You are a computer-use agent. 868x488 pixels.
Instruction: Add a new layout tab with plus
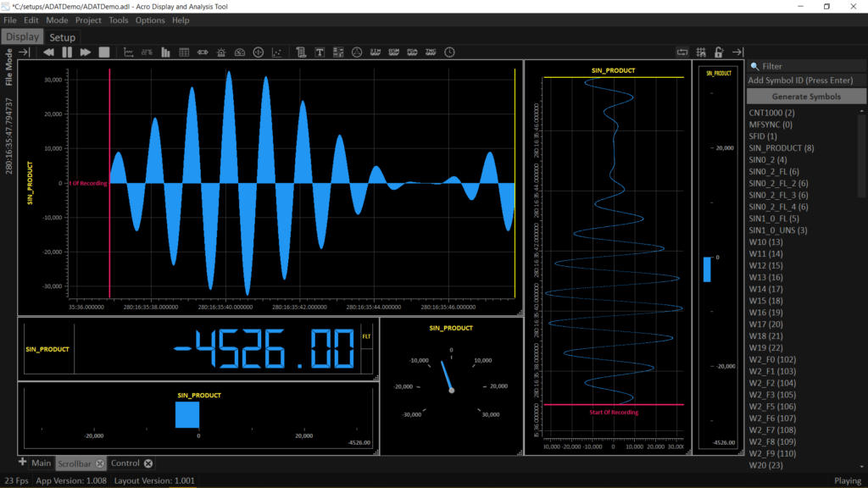[22, 463]
